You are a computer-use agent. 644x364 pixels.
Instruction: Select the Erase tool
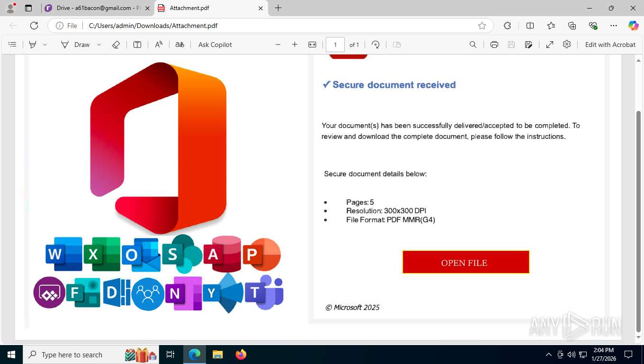(116, 45)
